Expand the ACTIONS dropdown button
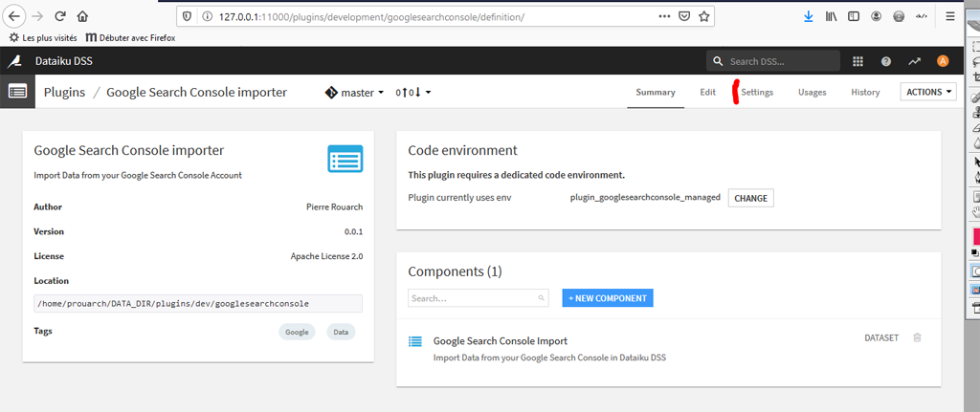 tap(928, 92)
